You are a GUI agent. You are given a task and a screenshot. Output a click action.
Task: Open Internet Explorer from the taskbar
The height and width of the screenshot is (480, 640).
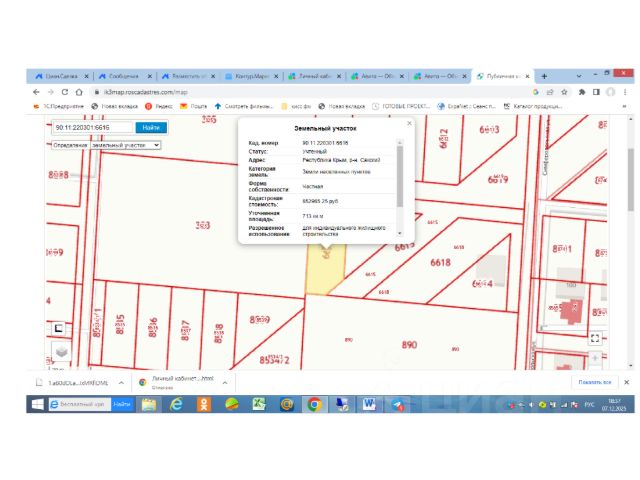pyautogui.click(x=176, y=404)
